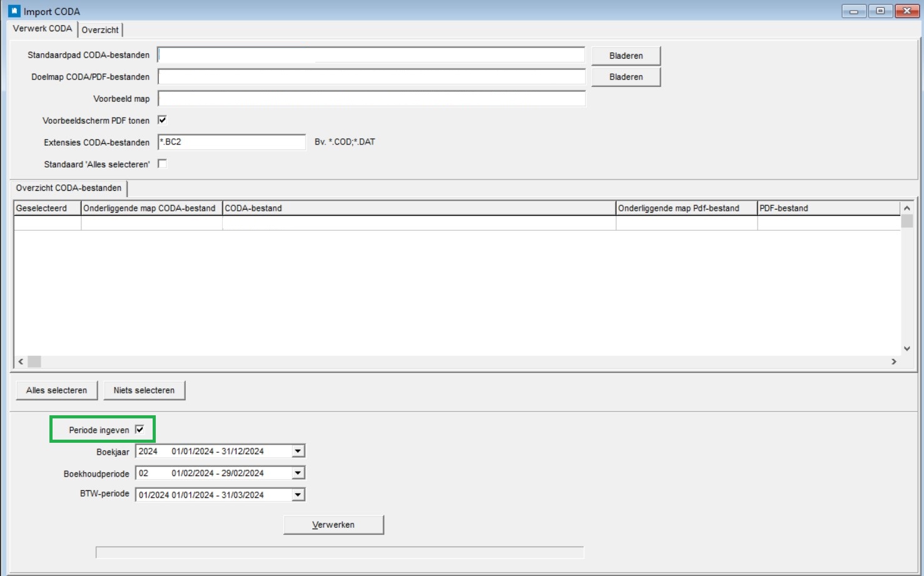The height and width of the screenshot is (576, 924).
Task: Click the grid's vertical scrollbar down arrow
Action: pos(906,348)
